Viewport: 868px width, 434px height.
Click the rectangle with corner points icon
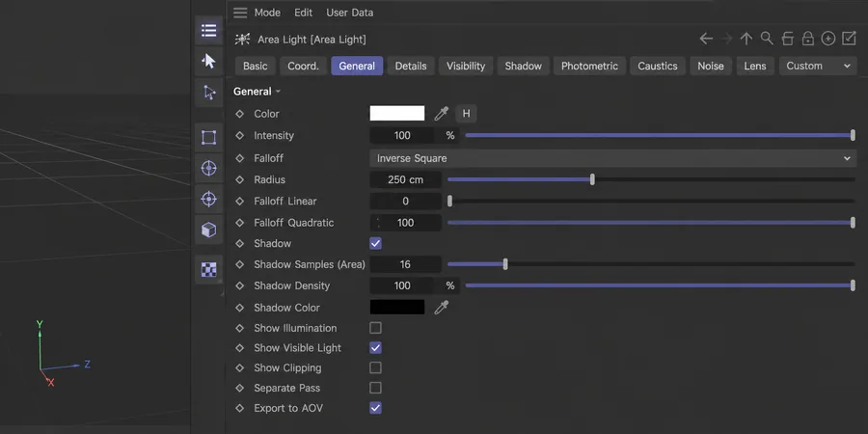tap(208, 137)
